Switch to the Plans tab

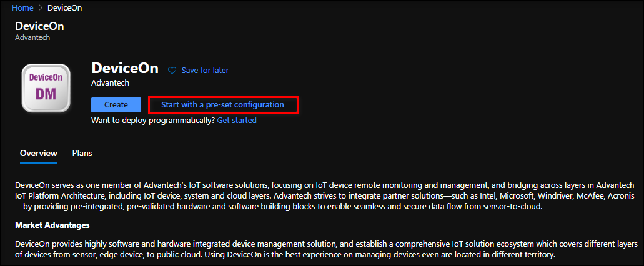82,153
